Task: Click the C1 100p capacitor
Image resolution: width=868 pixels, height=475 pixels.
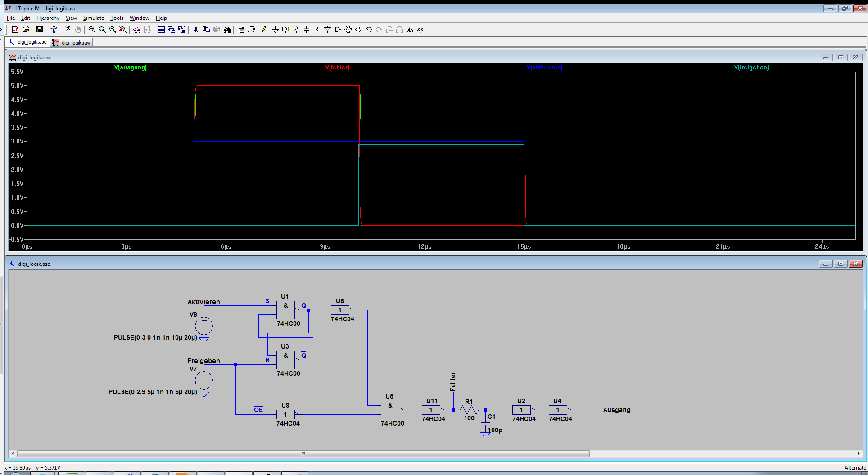Action: [485, 424]
